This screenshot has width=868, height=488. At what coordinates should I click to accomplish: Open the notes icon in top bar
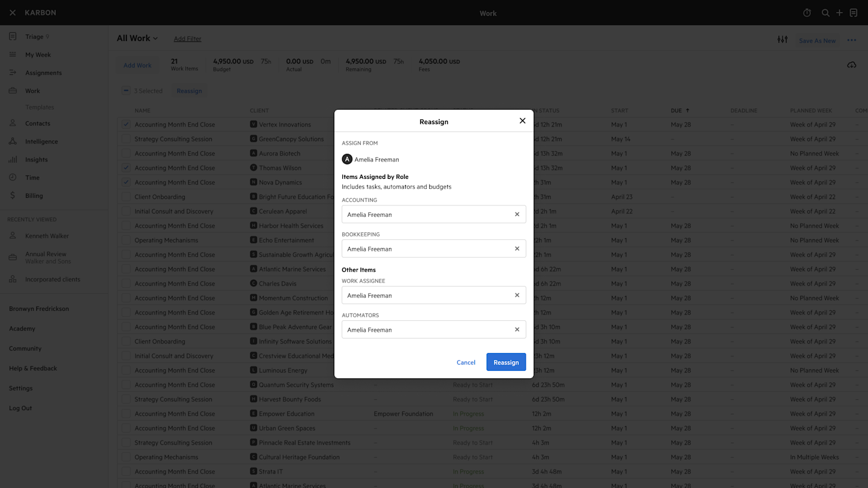(854, 13)
